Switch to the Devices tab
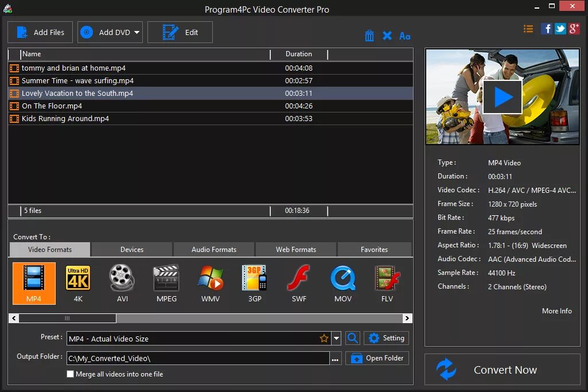 coord(132,250)
